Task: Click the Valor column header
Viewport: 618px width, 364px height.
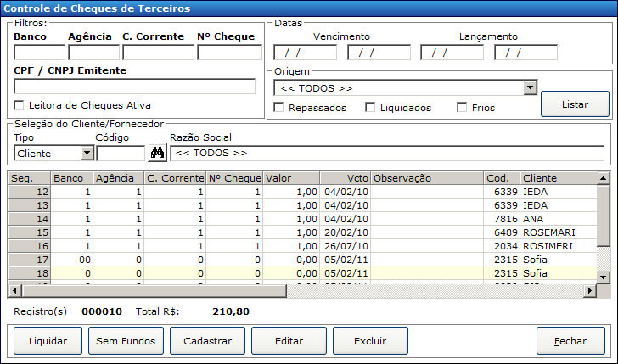Action: click(291, 178)
